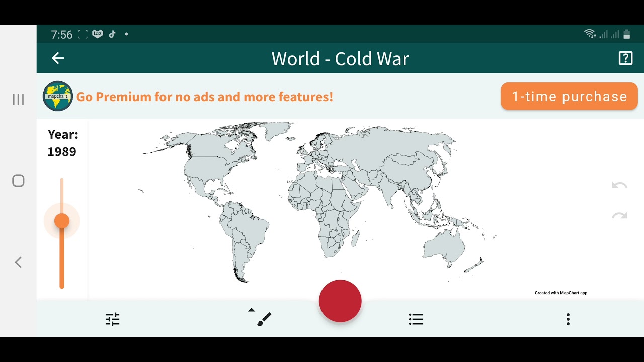Click the year slider's orange handle
644x362 pixels.
pos(62,221)
